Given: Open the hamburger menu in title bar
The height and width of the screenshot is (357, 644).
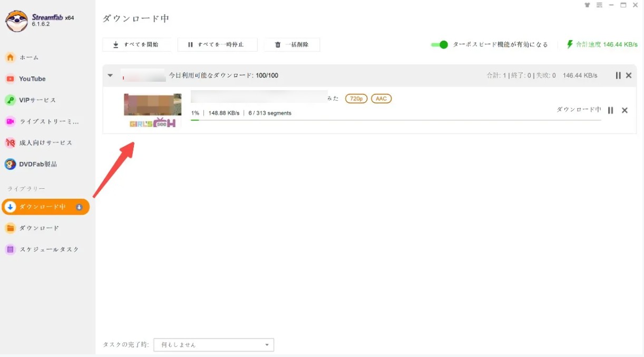Looking at the screenshot, I should point(599,5).
